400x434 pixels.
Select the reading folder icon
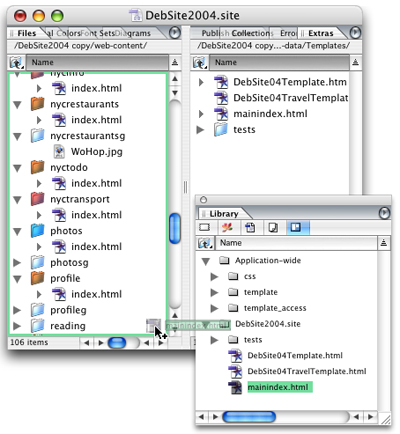[37, 325]
